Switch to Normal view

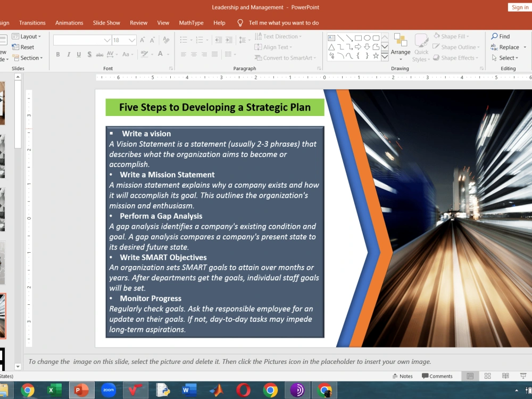[470, 376]
